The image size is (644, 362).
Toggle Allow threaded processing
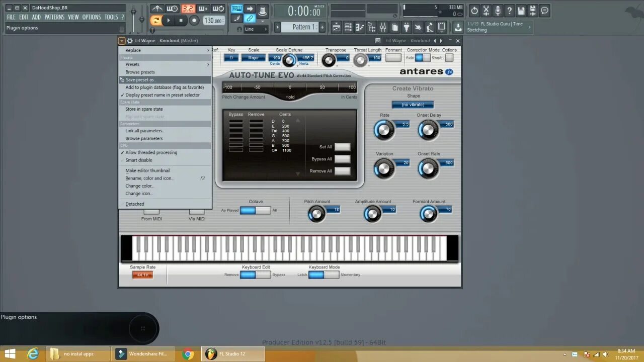tap(165, 152)
